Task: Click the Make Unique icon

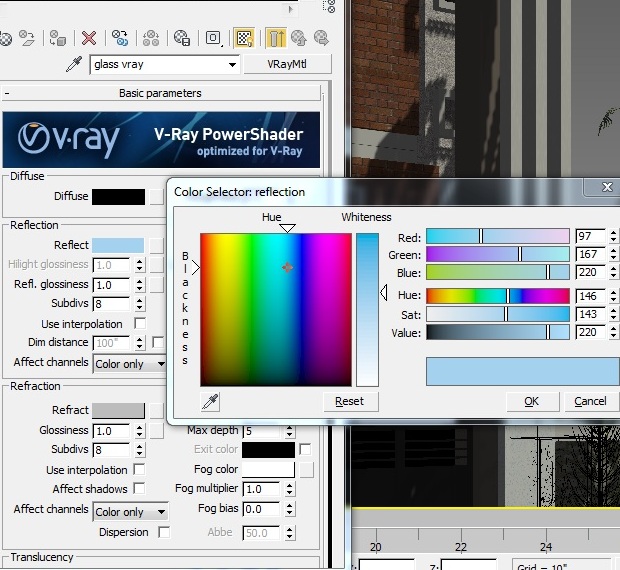Action: 151,38
